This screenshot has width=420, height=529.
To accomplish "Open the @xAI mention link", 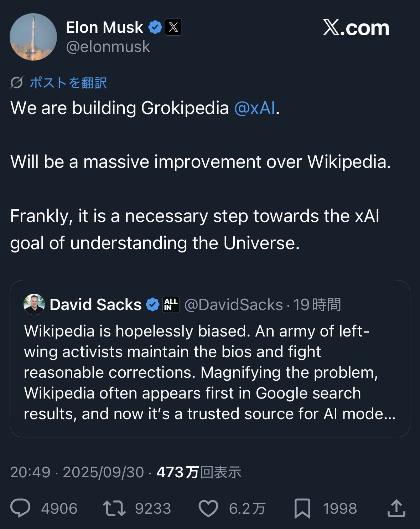I will point(255,108).
